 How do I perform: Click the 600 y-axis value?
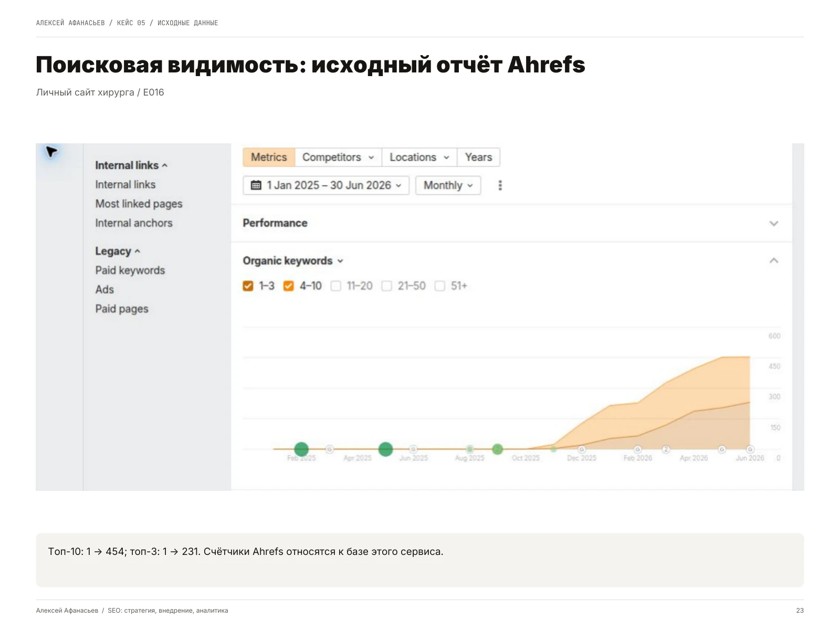coord(774,336)
